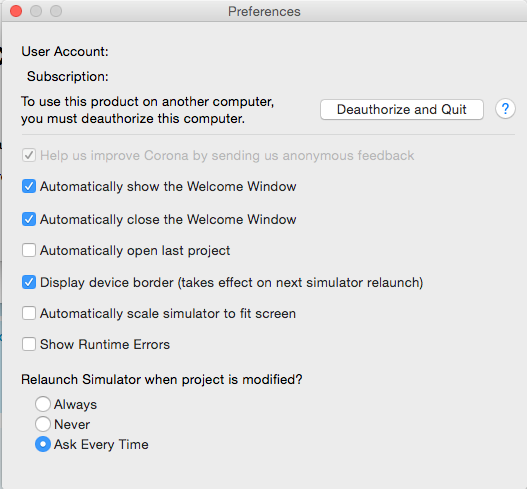Click the anonymous feedback checkbox

click(x=29, y=155)
